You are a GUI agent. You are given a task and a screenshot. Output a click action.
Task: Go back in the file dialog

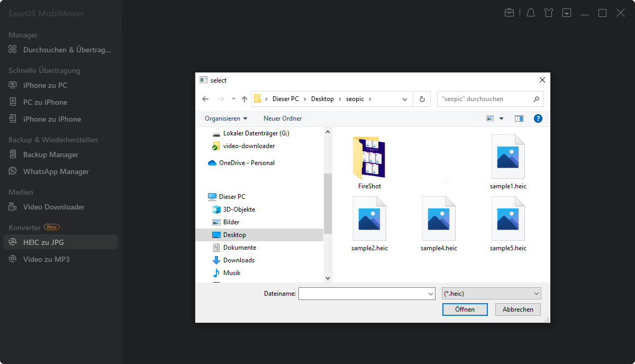tap(206, 99)
